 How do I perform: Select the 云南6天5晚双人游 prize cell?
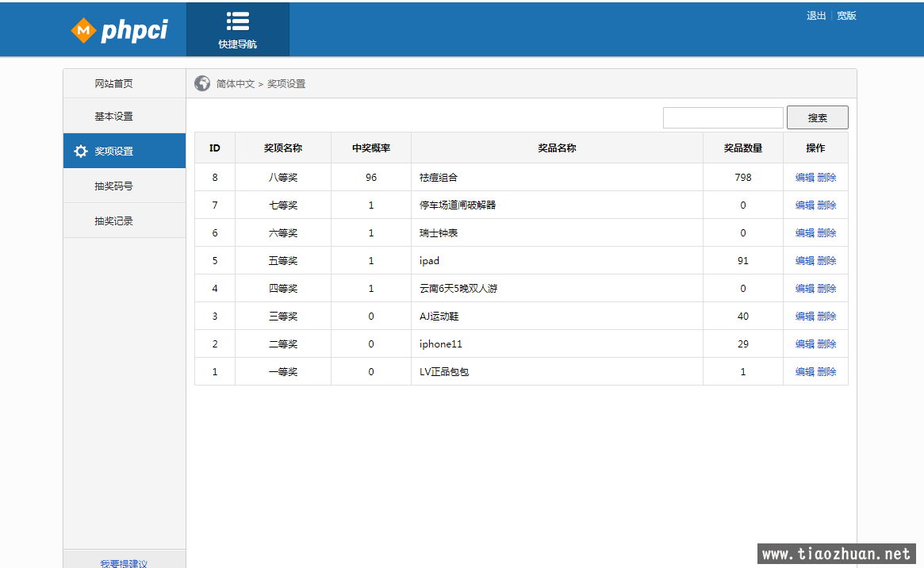pos(557,288)
